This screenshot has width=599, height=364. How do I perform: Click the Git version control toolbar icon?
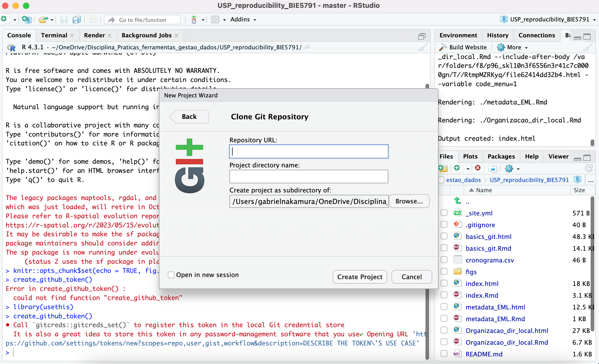coord(194,20)
